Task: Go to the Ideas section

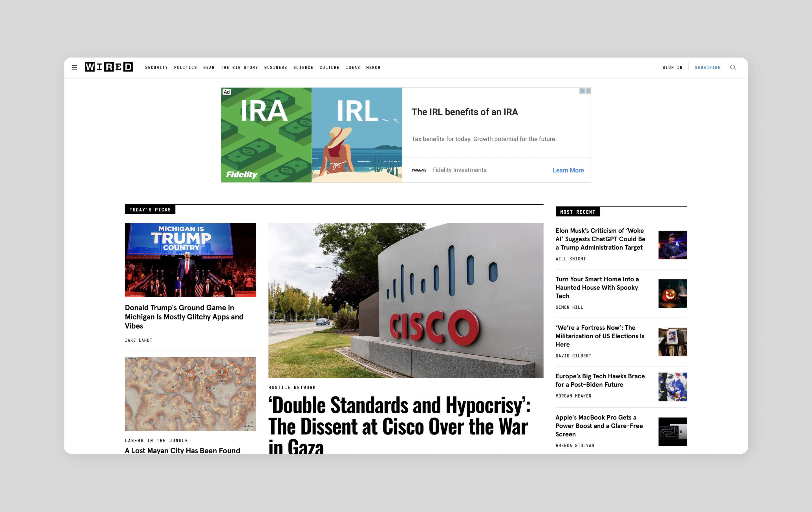Action: (x=353, y=67)
